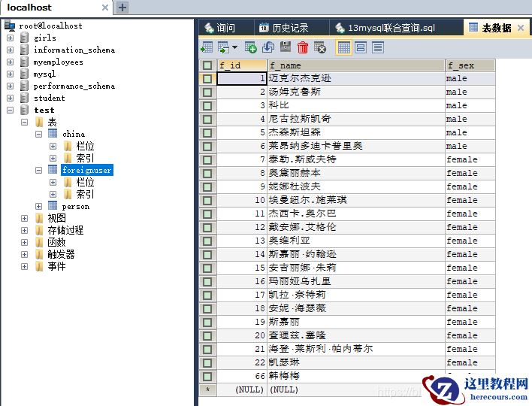The height and width of the screenshot is (406, 532).
Task: Check the row 1 checkbox
Action: [x=207, y=79]
